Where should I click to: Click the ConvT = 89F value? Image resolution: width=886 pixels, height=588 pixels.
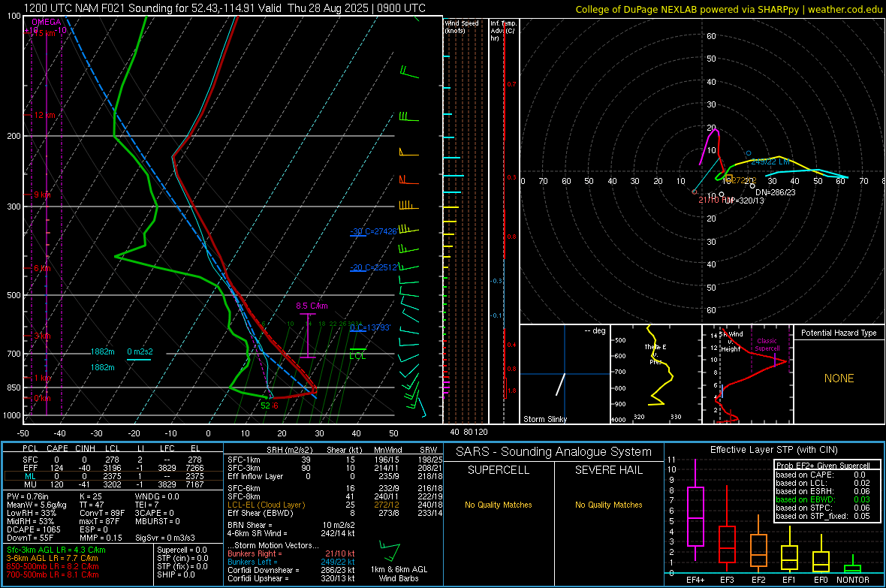coord(102,513)
